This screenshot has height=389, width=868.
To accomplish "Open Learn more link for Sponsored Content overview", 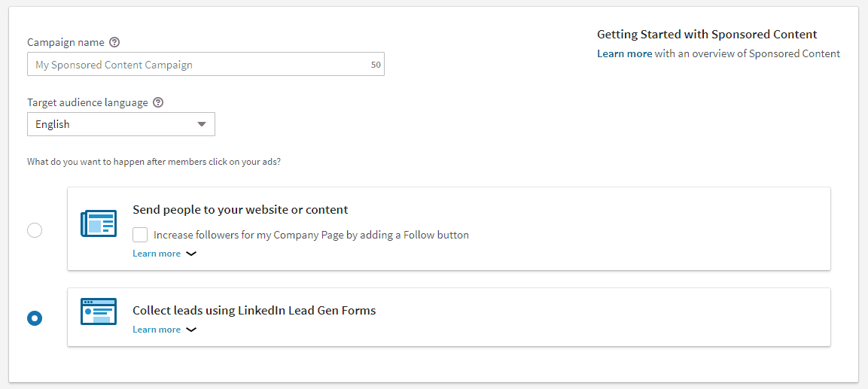I will pyautogui.click(x=624, y=53).
